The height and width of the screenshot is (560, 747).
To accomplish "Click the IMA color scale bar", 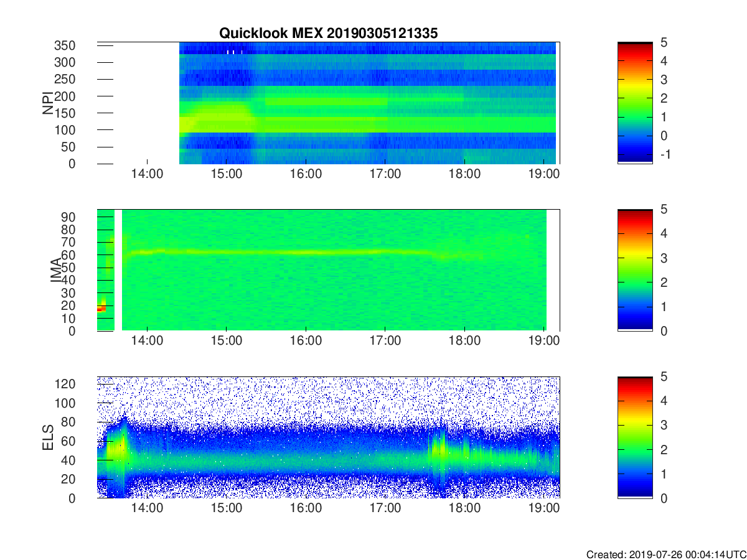I will click(635, 270).
